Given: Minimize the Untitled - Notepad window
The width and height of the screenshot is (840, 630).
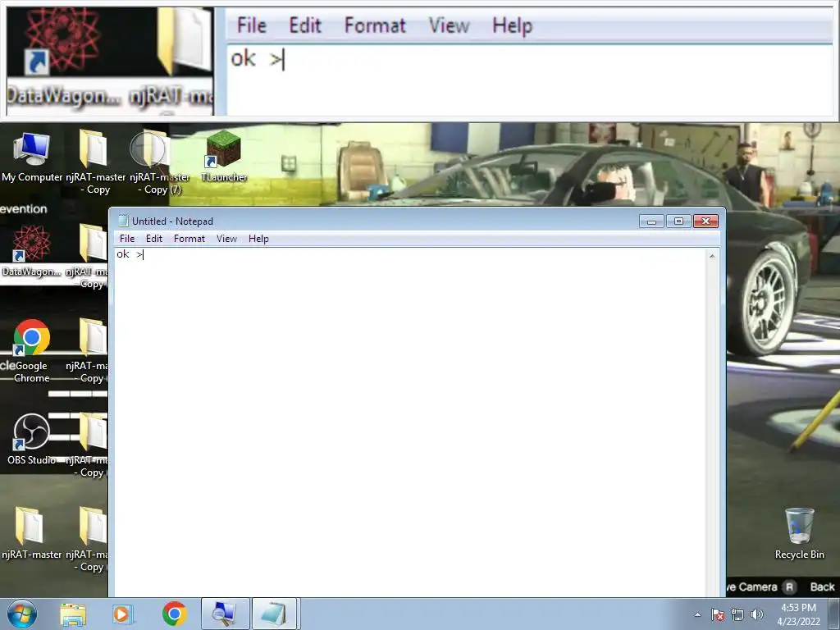Looking at the screenshot, I should (x=651, y=221).
